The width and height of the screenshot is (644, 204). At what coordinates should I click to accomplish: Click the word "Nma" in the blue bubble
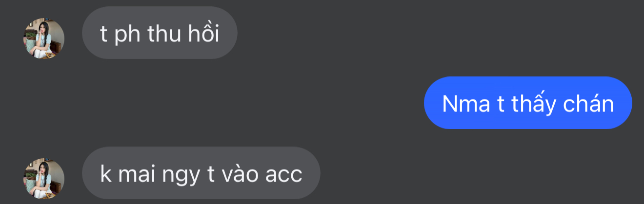(466, 104)
